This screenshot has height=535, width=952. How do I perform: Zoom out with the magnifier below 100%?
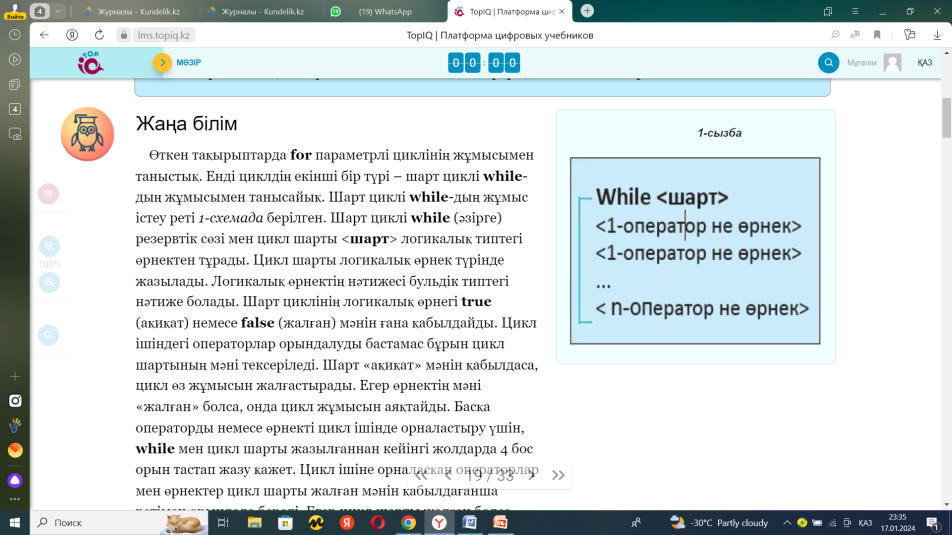pos(49,282)
